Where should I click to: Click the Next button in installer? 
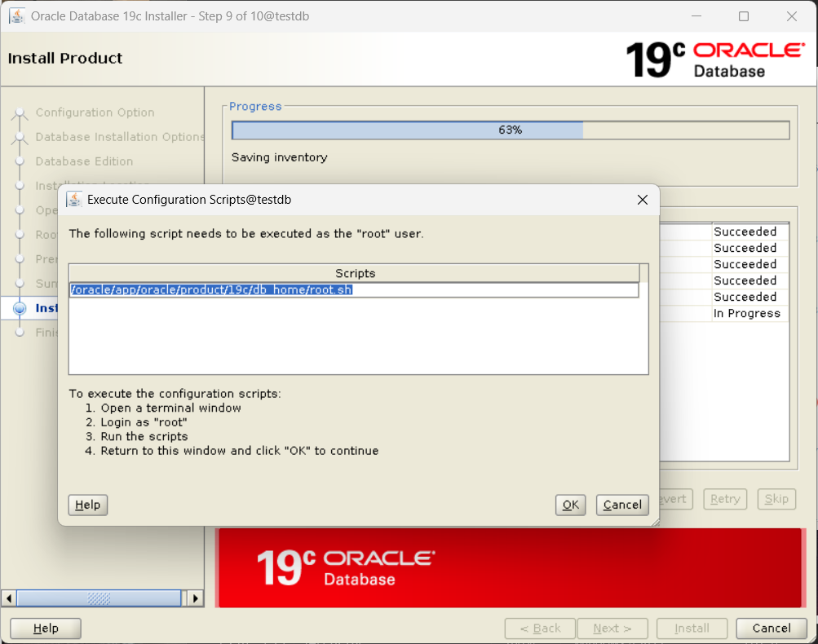pyautogui.click(x=612, y=629)
